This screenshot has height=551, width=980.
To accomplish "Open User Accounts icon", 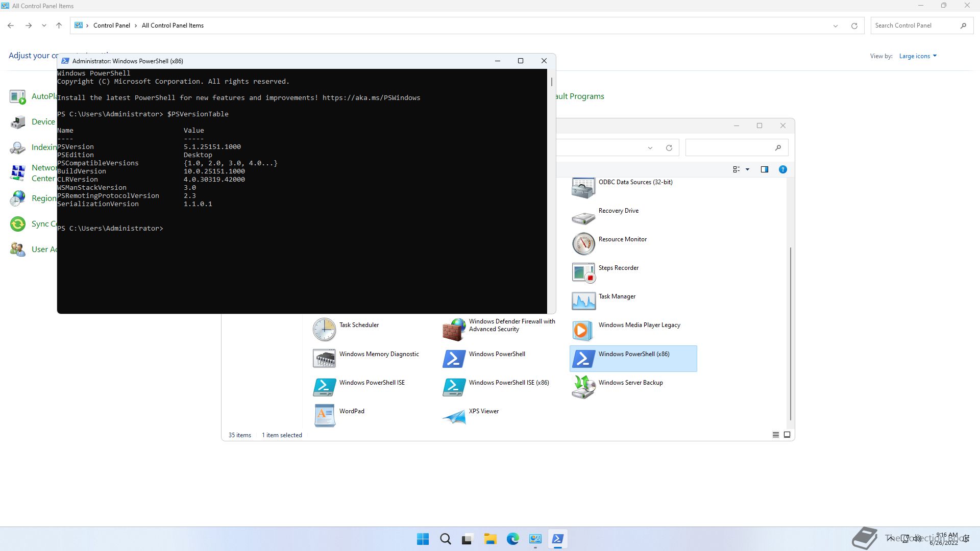I will pyautogui.click(x=18, y=249).
